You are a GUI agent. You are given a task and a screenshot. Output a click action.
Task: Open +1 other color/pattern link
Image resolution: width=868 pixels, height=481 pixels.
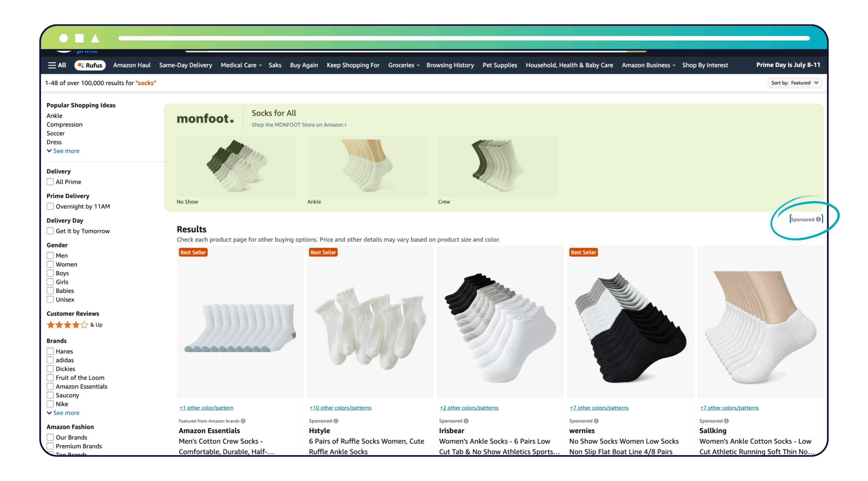point(206,407)
